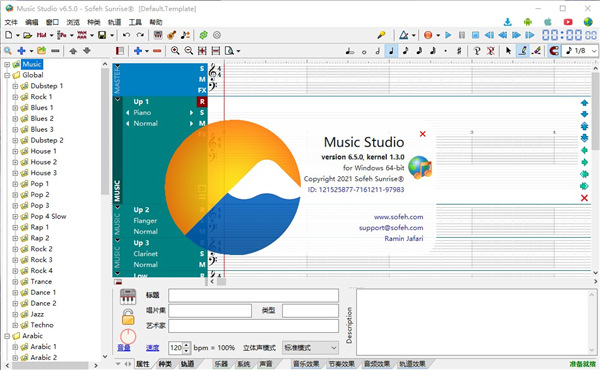Adjust the red volume knob dial
The height and width of the screenshot is (370, 600).
(128, 336)
